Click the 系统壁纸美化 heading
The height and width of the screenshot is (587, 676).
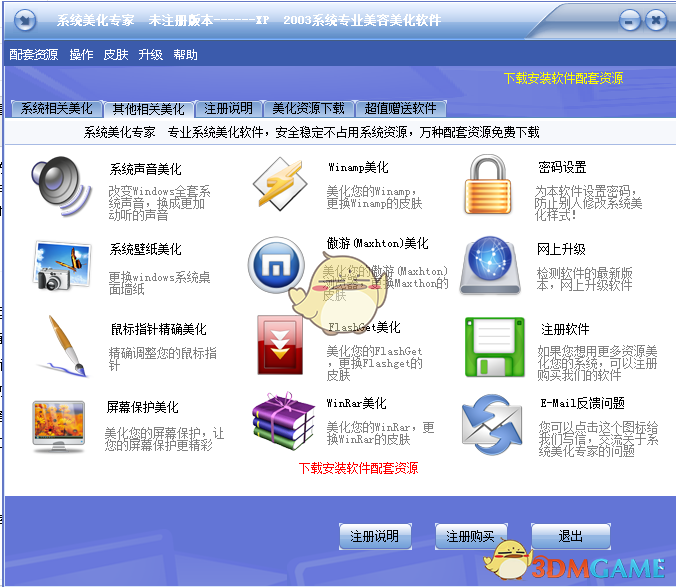coord(146,249)
